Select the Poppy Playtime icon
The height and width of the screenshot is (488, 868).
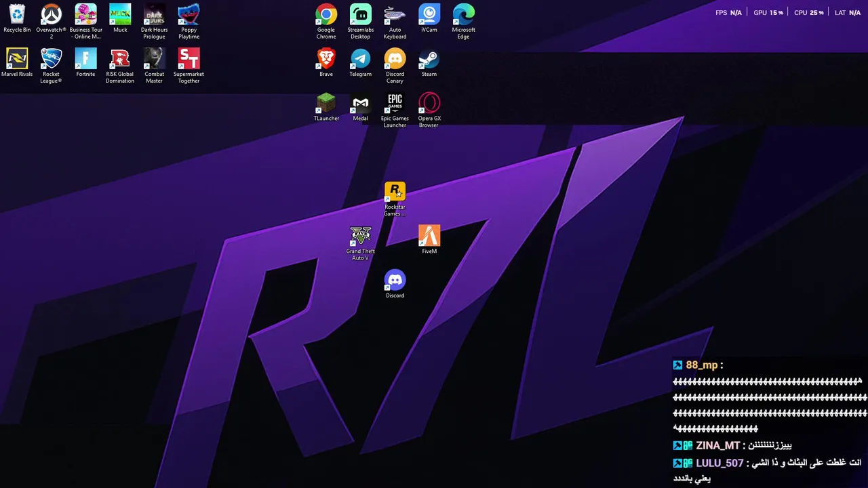[189, 22]
